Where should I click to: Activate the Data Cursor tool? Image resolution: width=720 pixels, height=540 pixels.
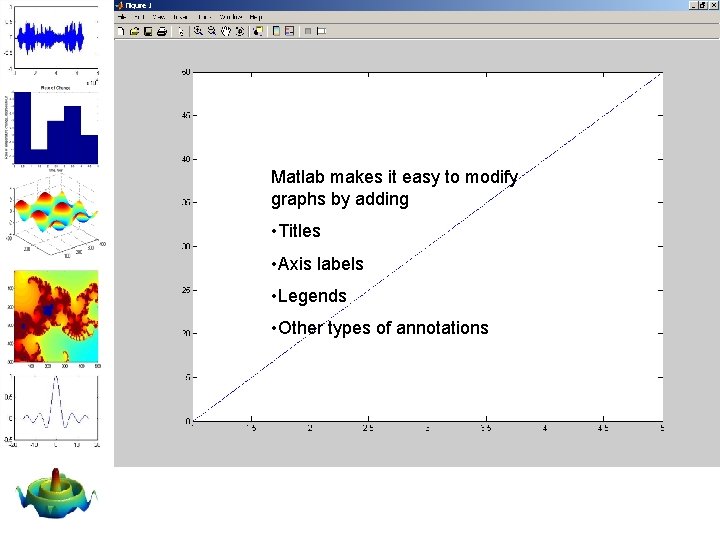tap(258, 31)
